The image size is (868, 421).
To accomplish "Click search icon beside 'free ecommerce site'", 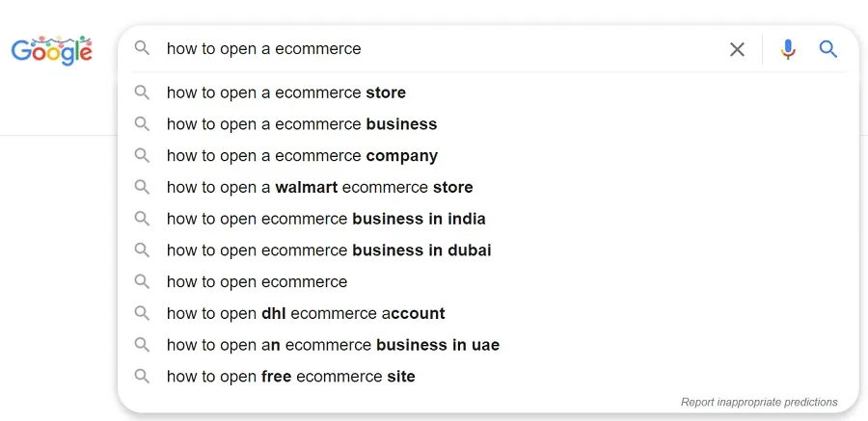I will 143,376.
